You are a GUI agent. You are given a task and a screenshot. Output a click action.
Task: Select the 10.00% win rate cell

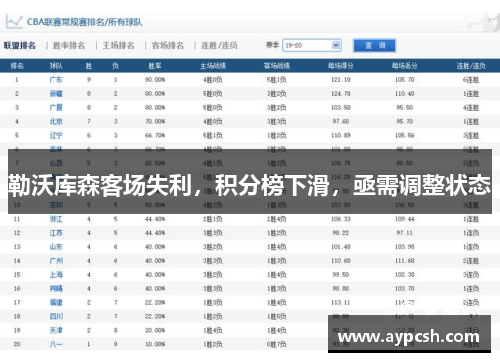155,344
